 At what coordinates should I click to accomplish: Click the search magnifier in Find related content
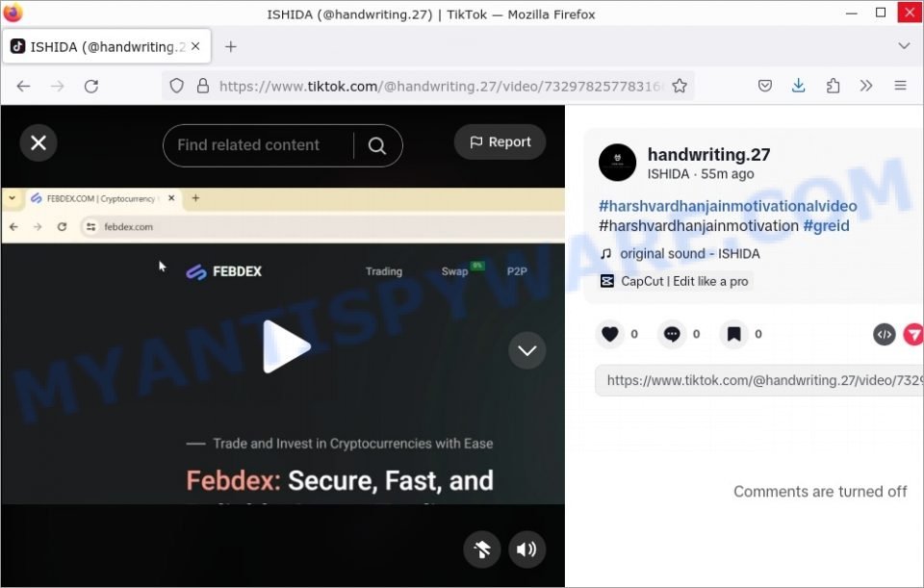click(x=377, y=144)
